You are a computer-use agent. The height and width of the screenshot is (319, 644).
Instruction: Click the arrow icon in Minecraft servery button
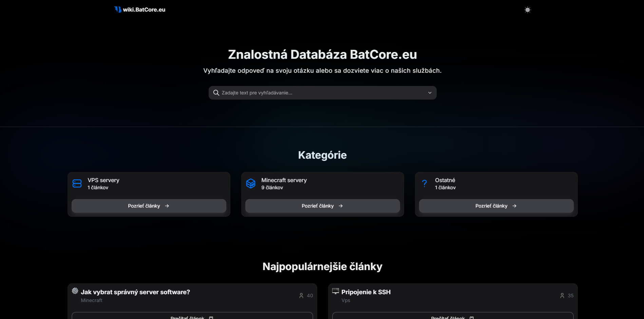point(341,206)
